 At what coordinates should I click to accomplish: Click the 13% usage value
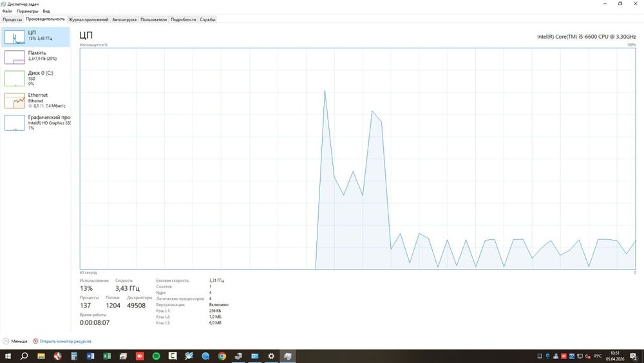coord(86,289)
